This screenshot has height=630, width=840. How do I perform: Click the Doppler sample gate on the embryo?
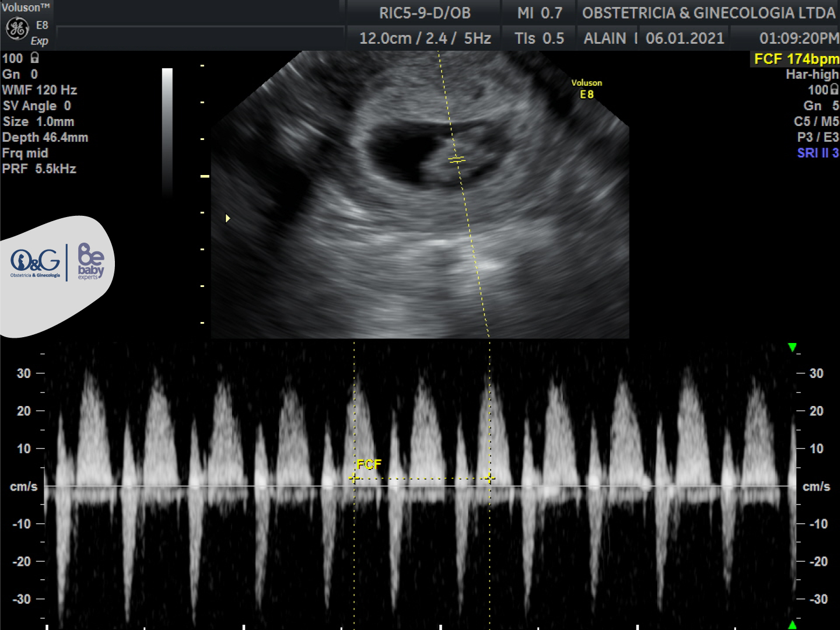pyautogui.click(x=456, y=159)
